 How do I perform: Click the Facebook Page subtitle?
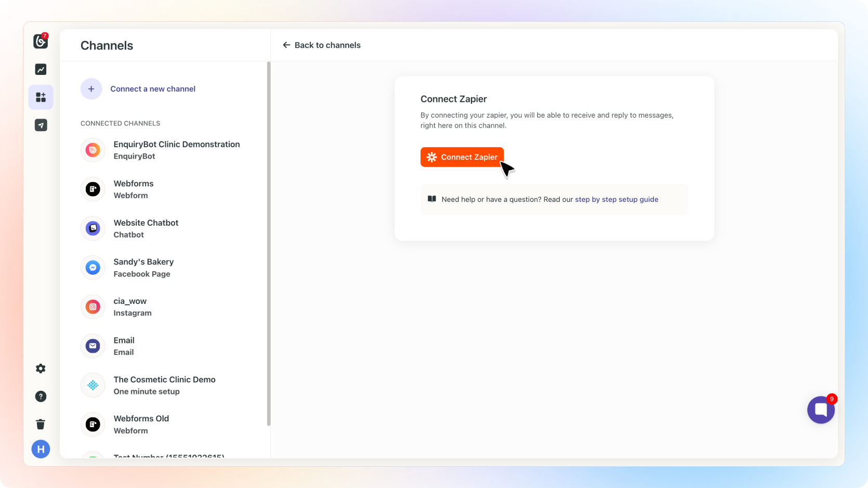(x=142, y=274)
